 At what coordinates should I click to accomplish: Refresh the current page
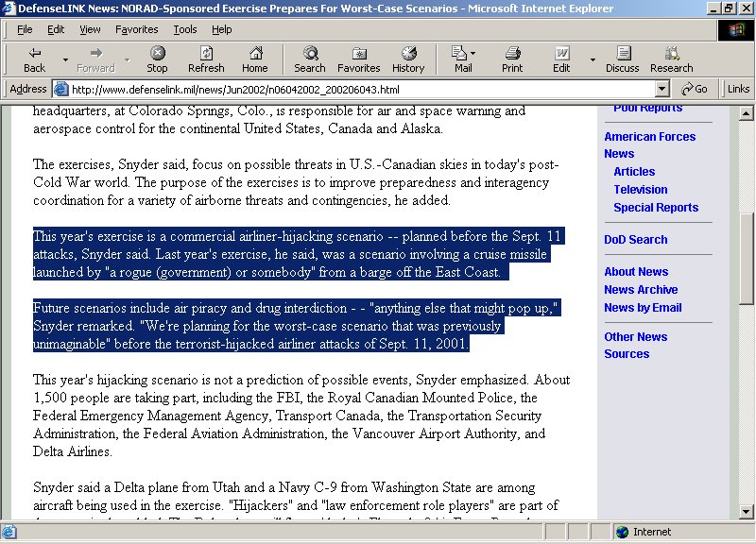(206, 59)
